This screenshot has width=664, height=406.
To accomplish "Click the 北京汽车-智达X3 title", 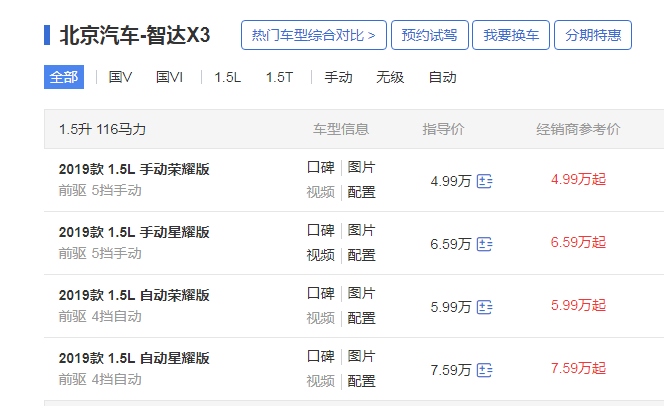I will tap(135, 35).
